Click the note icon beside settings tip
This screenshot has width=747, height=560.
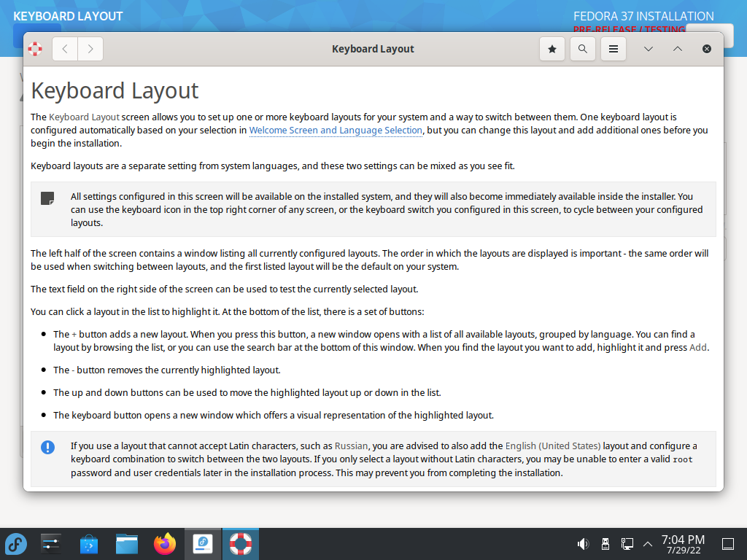[x=47, y=198]
